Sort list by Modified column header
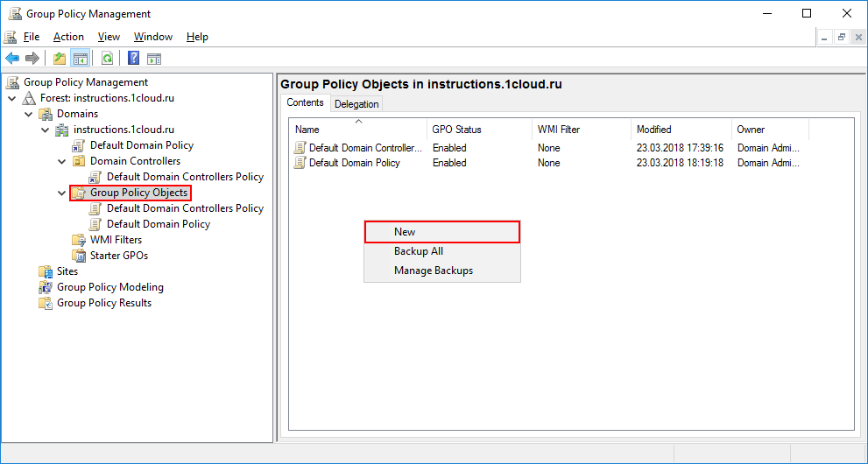 [x=653, y=130]
